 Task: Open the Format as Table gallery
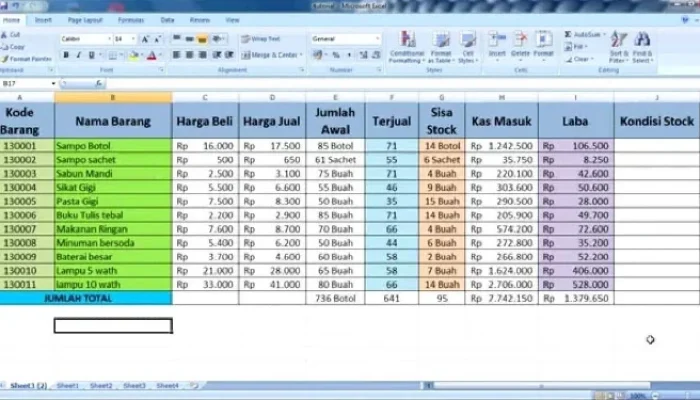click(x=441, y=47)
